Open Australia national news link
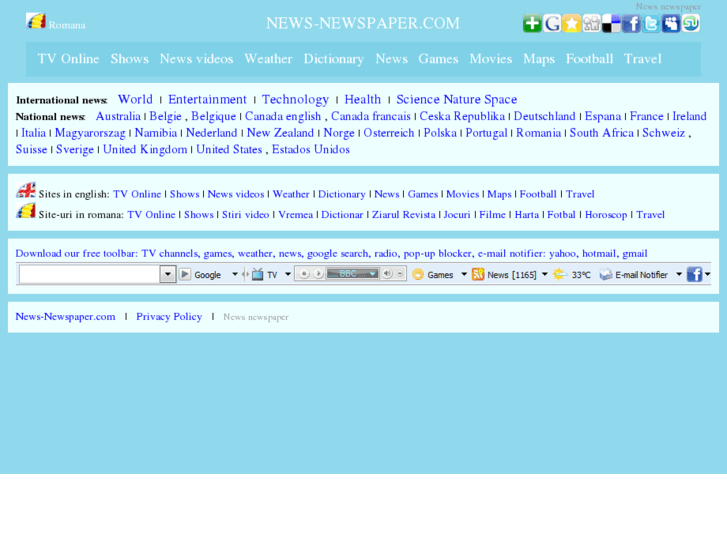 [x=118, y=116]
